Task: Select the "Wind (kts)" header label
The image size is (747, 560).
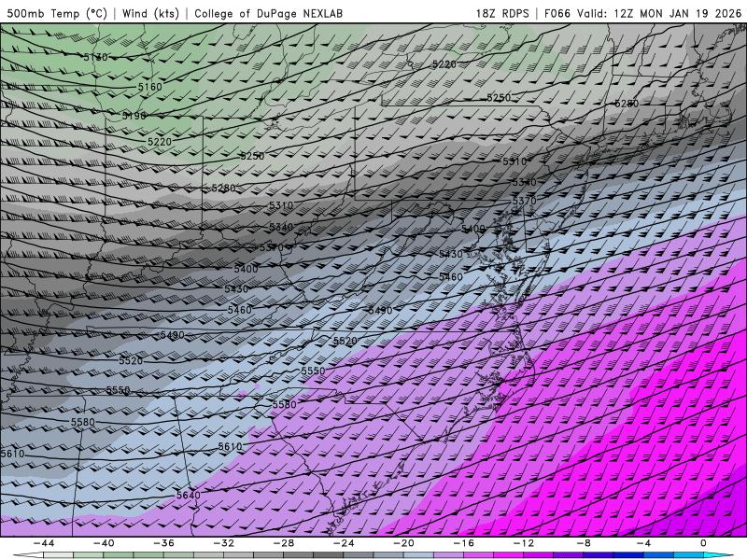Action: pos(150,13)
